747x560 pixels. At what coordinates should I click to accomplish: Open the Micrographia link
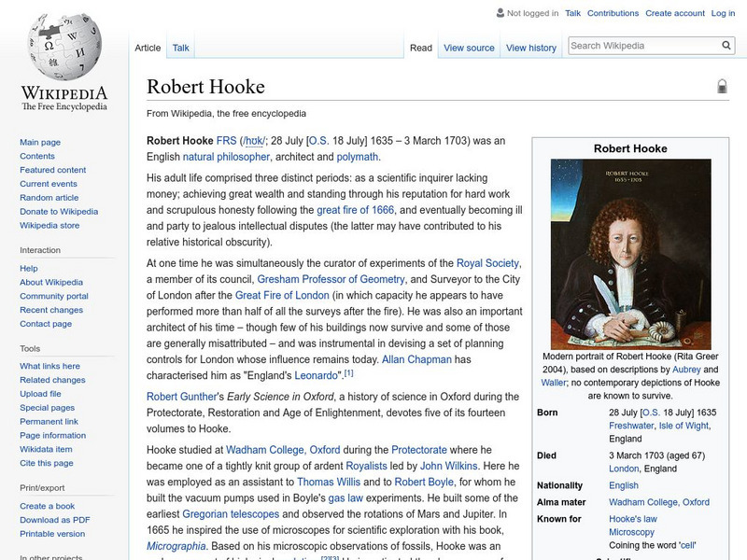pyautogui.click(x=176, y=546)
